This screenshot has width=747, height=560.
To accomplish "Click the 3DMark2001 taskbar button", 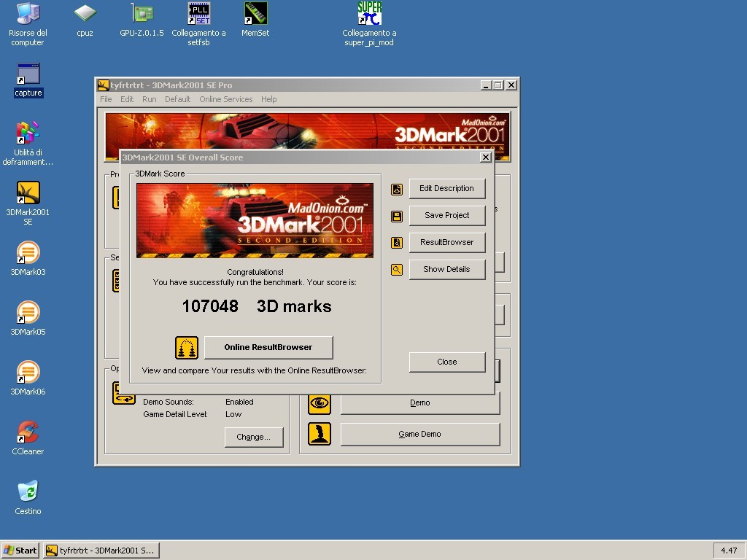I will point(101,551).
